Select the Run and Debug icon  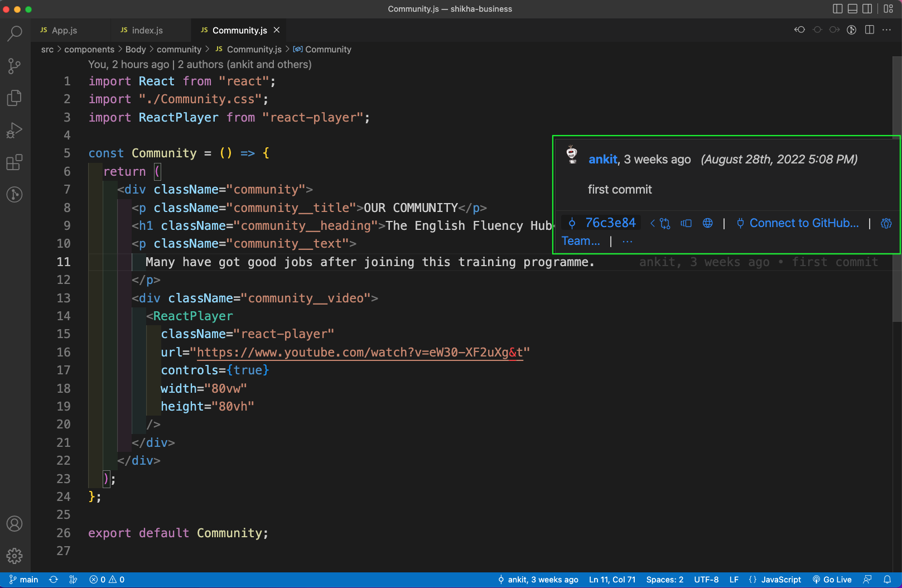tap(15, 130)
